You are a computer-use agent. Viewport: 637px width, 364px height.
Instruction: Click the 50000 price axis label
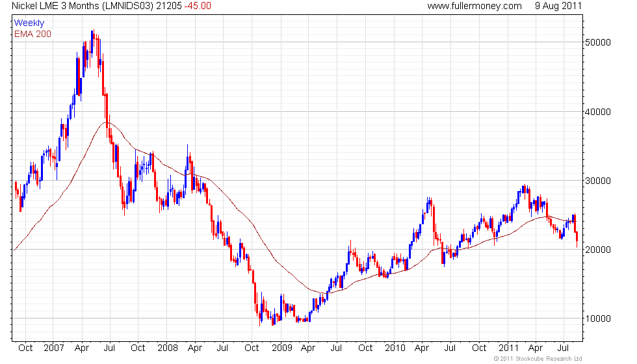tap(597, 43)
